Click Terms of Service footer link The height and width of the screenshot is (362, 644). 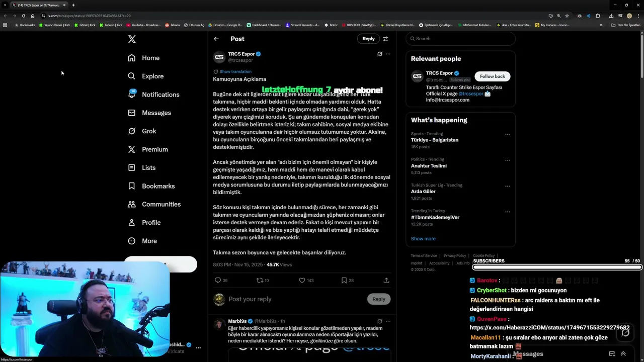click(424, 256)
